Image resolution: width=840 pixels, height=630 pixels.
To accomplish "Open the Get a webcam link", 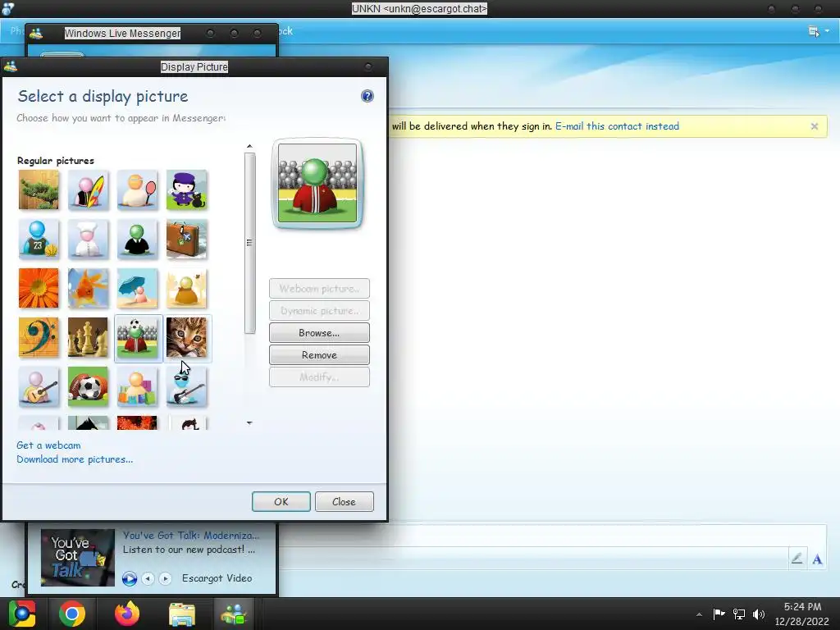I will click(x=48, y=445).
